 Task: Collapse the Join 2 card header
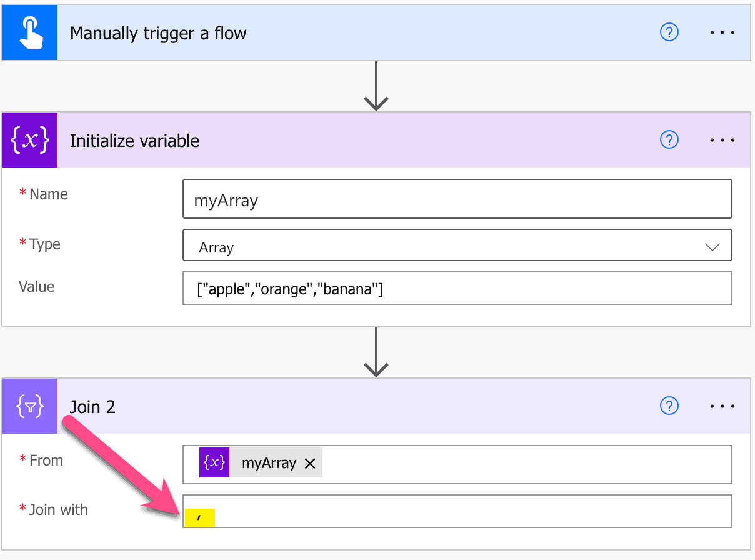[375, 406]
